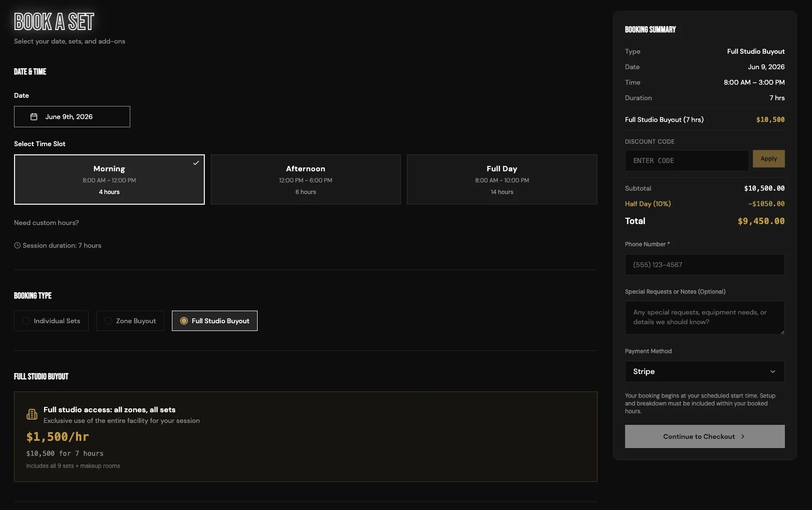The width and height of the screenshot is (812, 510).
Task: Open the Stripe payment method dropdown
Action: click(705, 372)
